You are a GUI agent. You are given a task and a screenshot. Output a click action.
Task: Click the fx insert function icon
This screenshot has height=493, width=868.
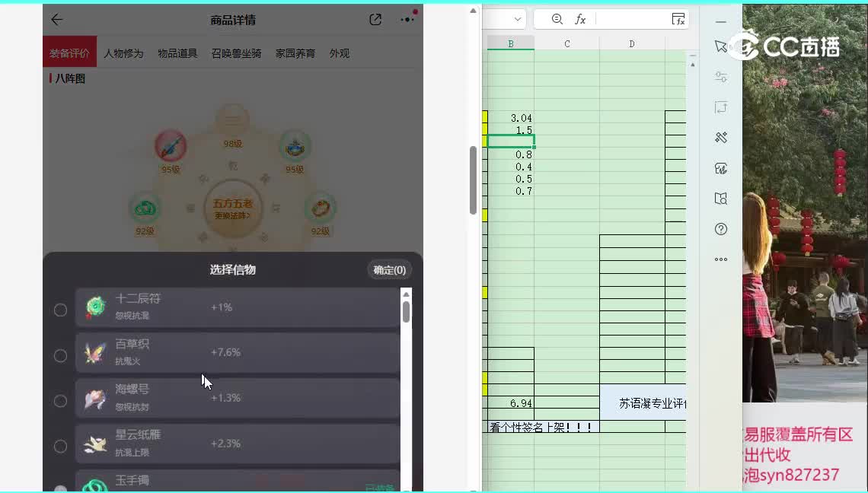coord(579,19)
